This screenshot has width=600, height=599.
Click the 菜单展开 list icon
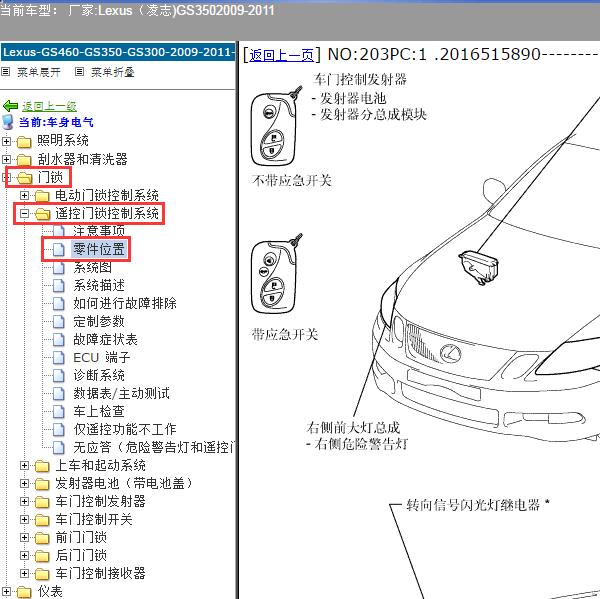pos(6,72)
